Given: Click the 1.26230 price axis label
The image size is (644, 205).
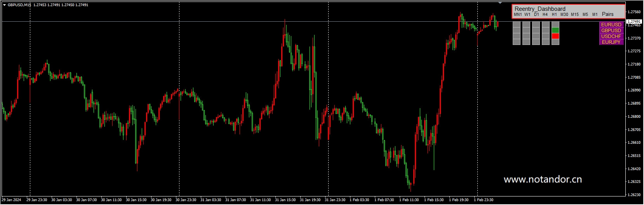Looking at the screenshot, I should (x=635, y=195).
